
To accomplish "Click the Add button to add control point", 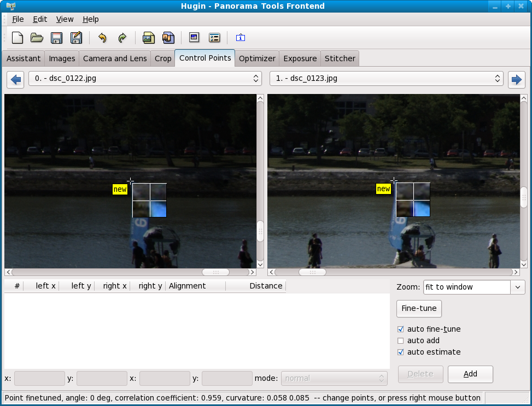I will click(x=470, y=374).
